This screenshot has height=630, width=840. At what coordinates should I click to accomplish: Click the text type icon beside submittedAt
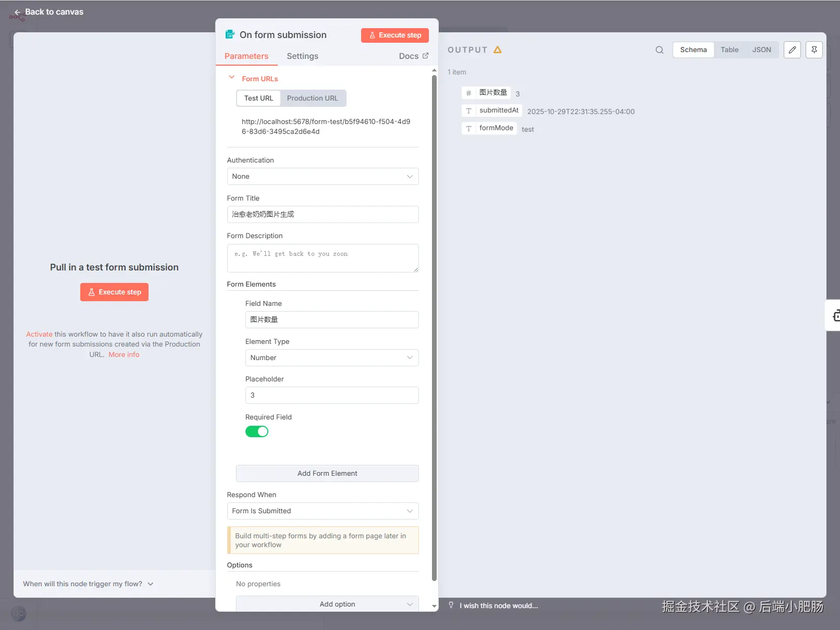468,110
